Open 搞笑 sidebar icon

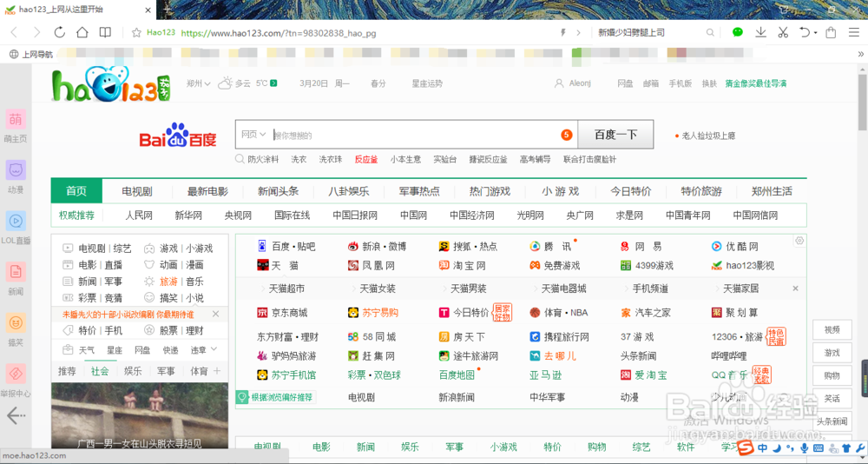[16, 322]
